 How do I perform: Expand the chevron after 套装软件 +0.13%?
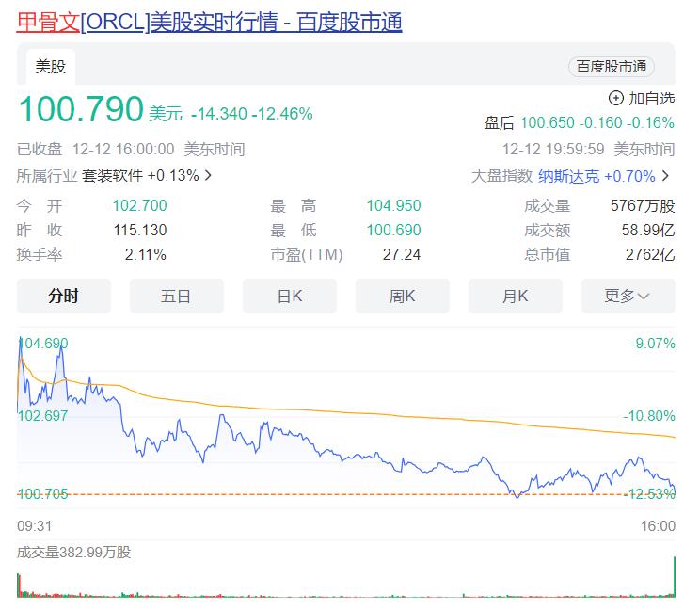click(208, 175)
